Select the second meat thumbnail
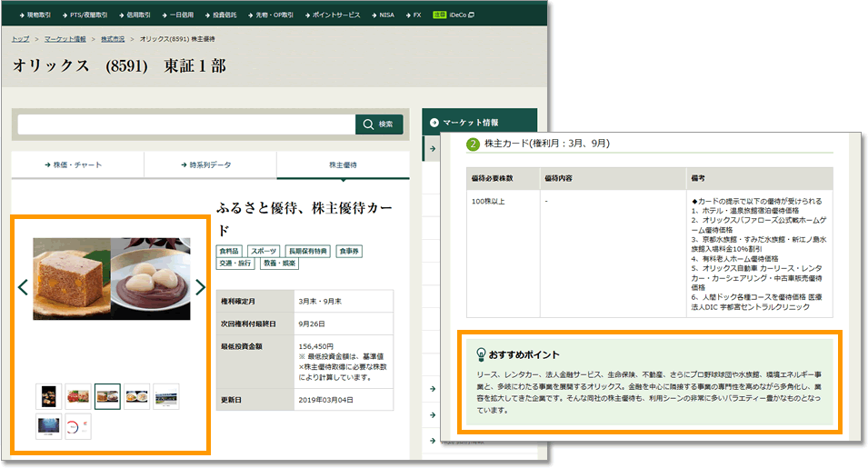Viewport: 868px width, 468px height. coord(78,396)
